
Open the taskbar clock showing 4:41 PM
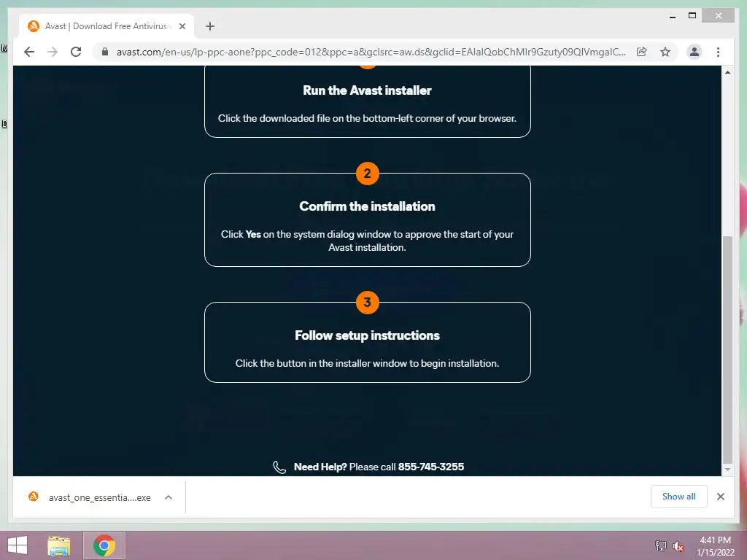pos(716,546)
